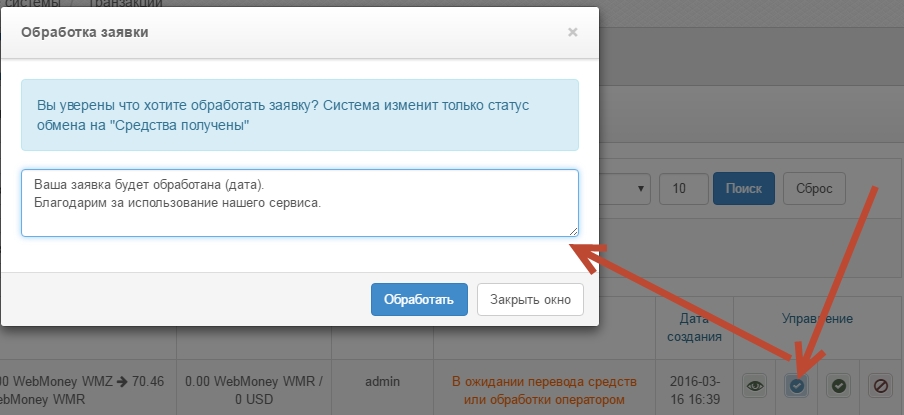This screenshot has height=415, width=904.
Task: Open the dropdown left of the 10 field
Action: click(625, 188)
